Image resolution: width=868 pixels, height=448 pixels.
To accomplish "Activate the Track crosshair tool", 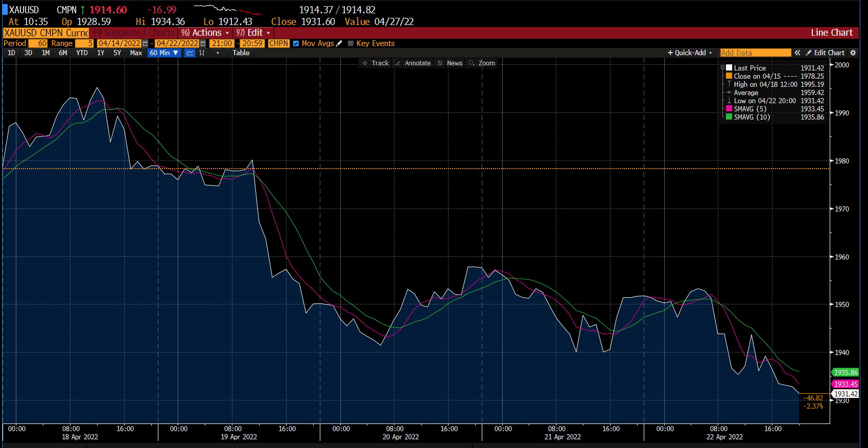I will pyautogui.click(x=376, y=63).
